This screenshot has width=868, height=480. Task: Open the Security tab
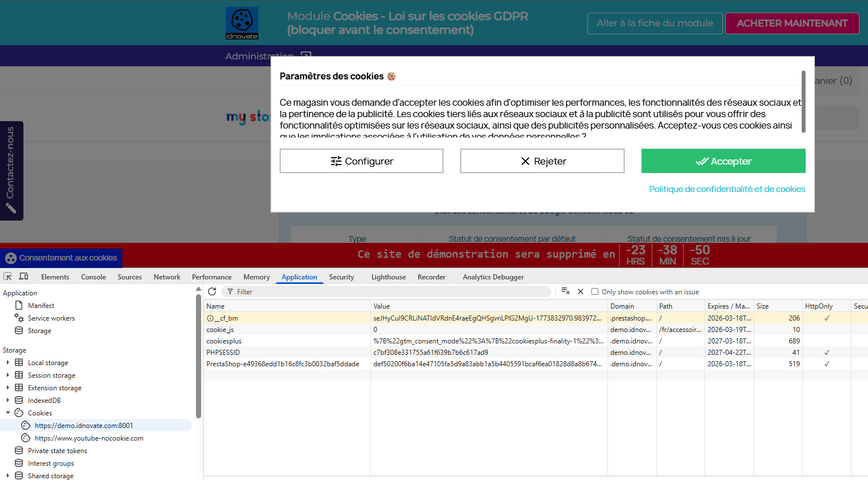click(x=342, y=277)
